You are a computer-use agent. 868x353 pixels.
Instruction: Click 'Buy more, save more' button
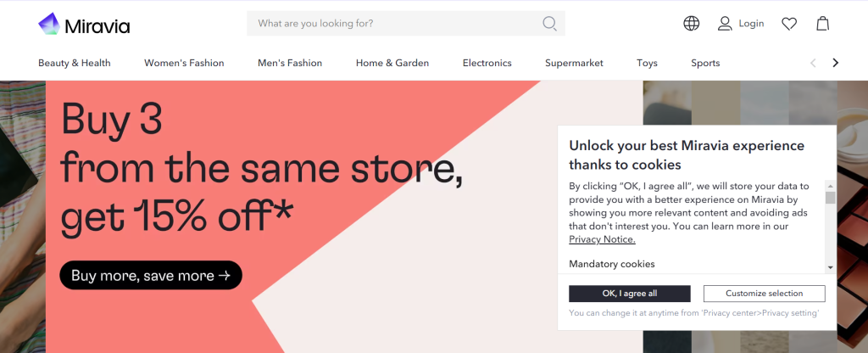(x=151, y=276)
